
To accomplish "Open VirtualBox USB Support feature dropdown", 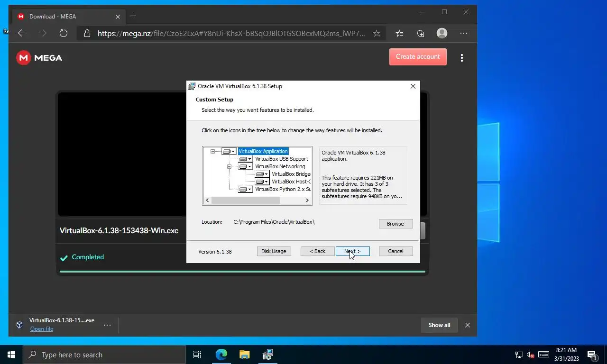I will click(245, 159).
